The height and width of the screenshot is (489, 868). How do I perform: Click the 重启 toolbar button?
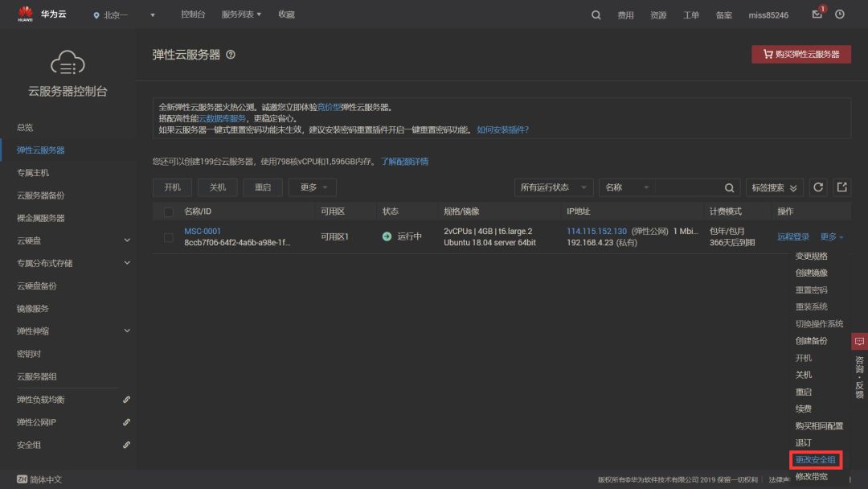tap(263, 187)
